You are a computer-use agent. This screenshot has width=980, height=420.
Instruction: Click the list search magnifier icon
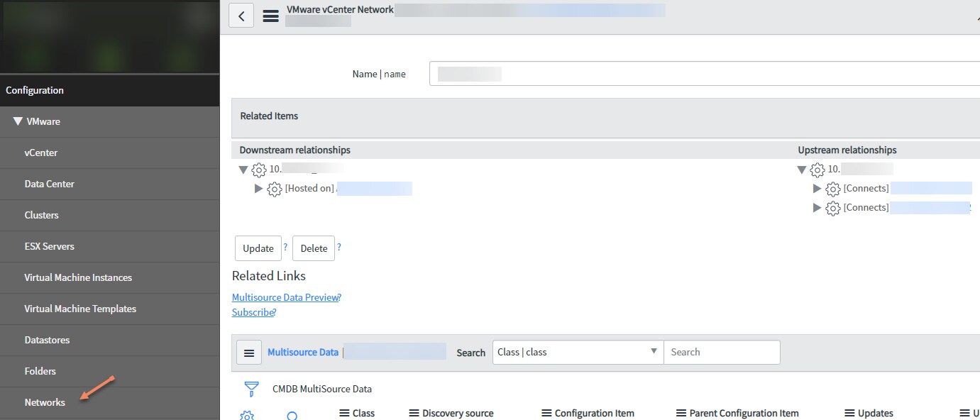292,416
